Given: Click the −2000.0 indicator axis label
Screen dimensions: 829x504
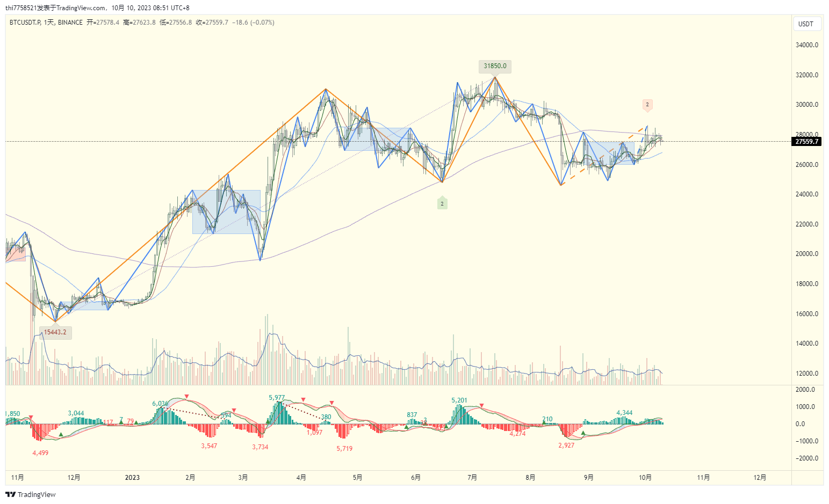Looking at the screenshot, I should point(807,458).
